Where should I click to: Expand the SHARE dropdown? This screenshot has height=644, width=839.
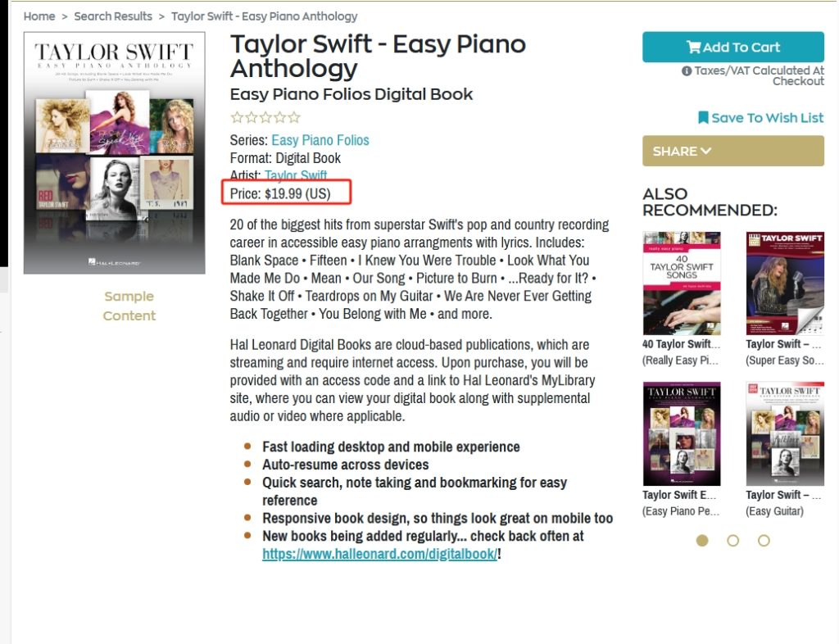(733, 151)
